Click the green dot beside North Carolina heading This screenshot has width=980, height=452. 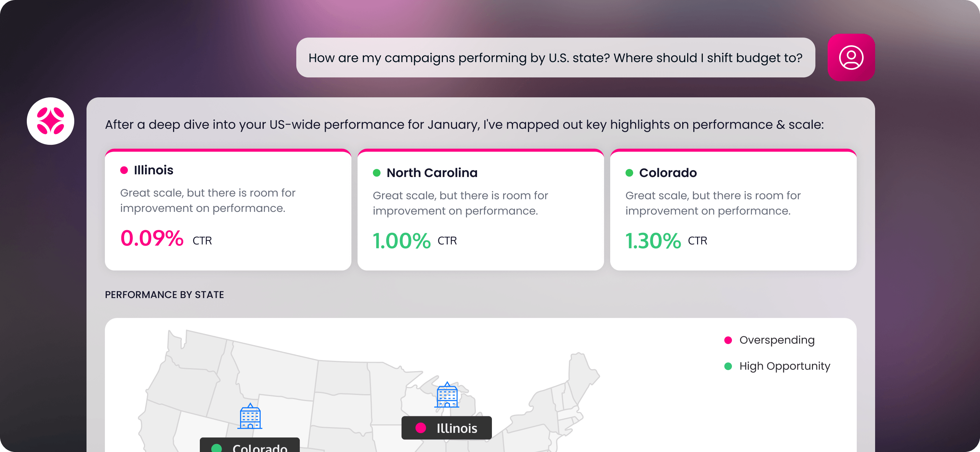click(377, 173)
